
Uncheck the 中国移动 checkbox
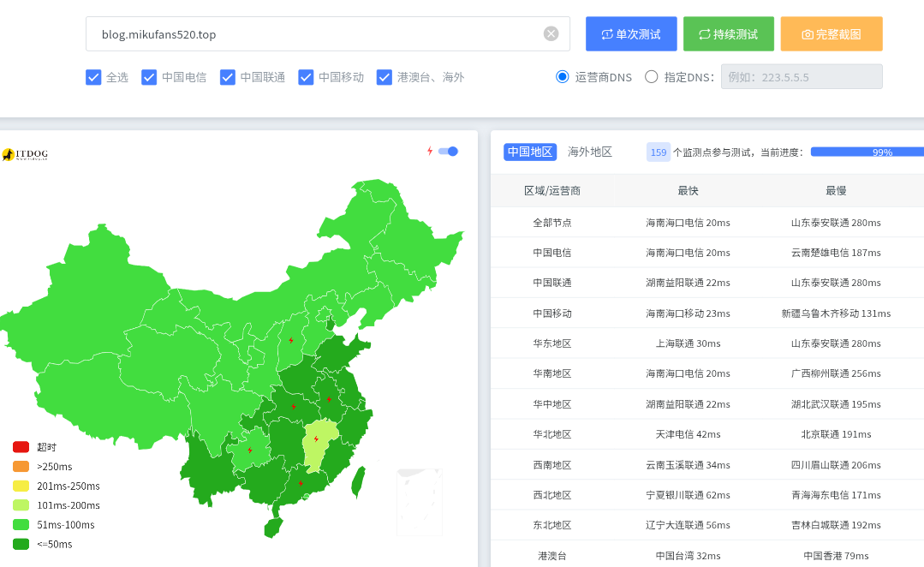point(306,76)
